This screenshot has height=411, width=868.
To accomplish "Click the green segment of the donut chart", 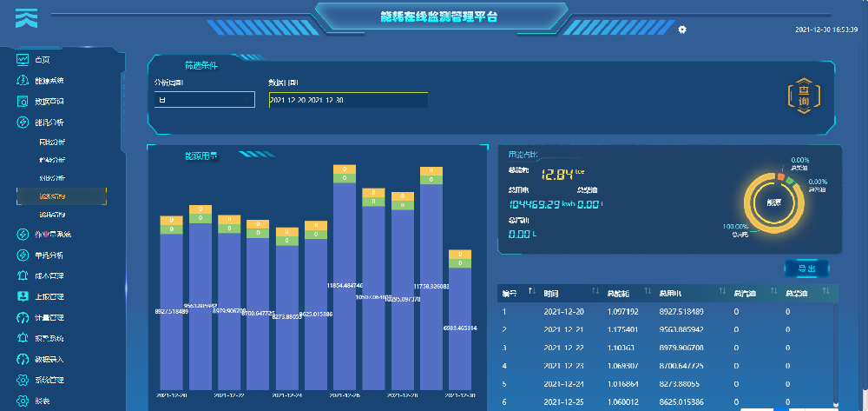I will (790, 181).
